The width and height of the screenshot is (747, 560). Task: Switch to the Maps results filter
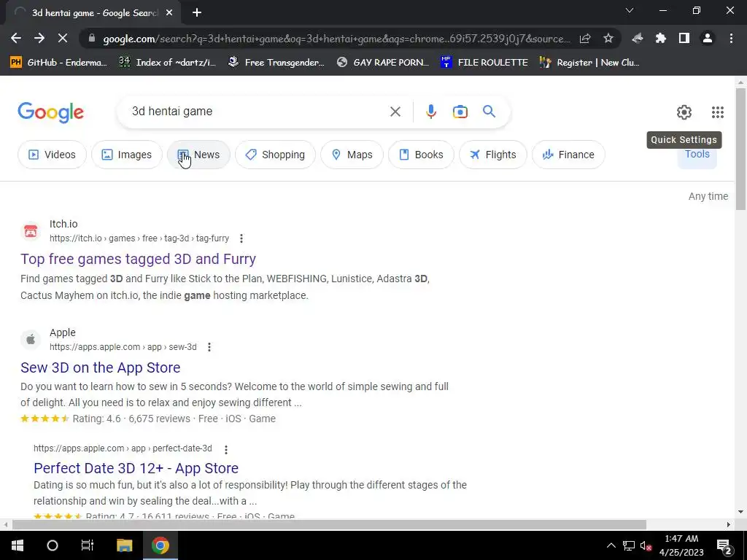pyautogui.click(x=352, y=155)
